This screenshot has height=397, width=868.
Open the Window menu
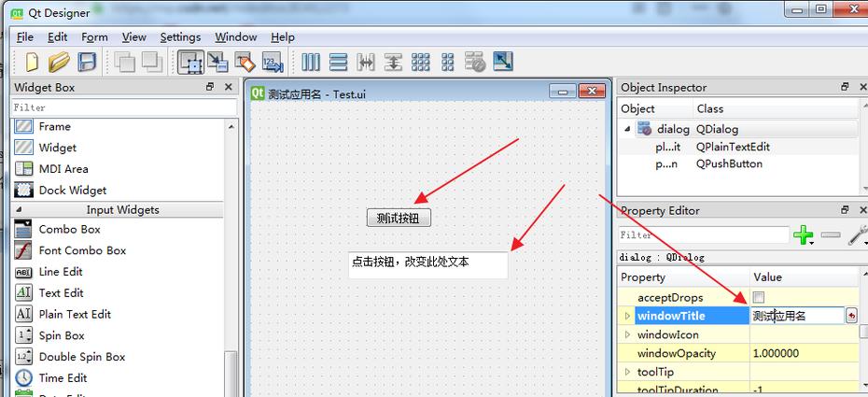[236, 37]
